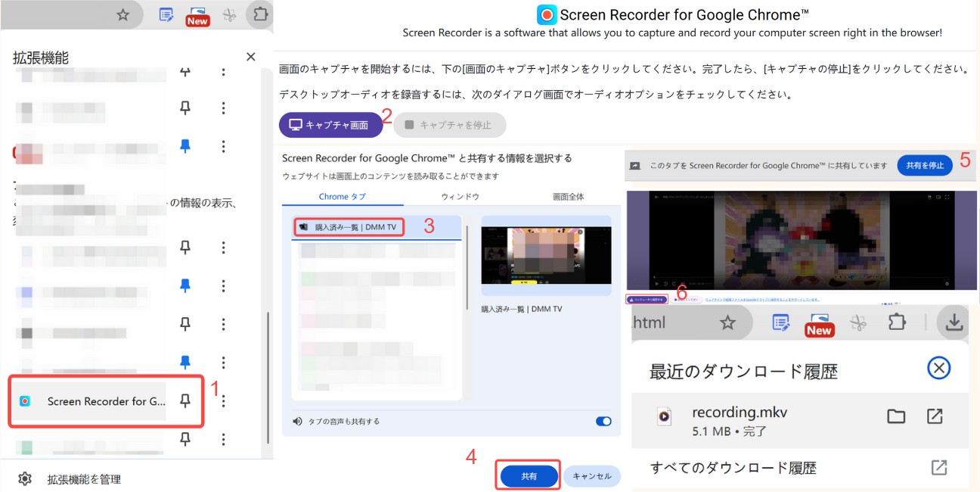Open すべてのダウンロード履歴
980x492 pixels.
[733, 468]
